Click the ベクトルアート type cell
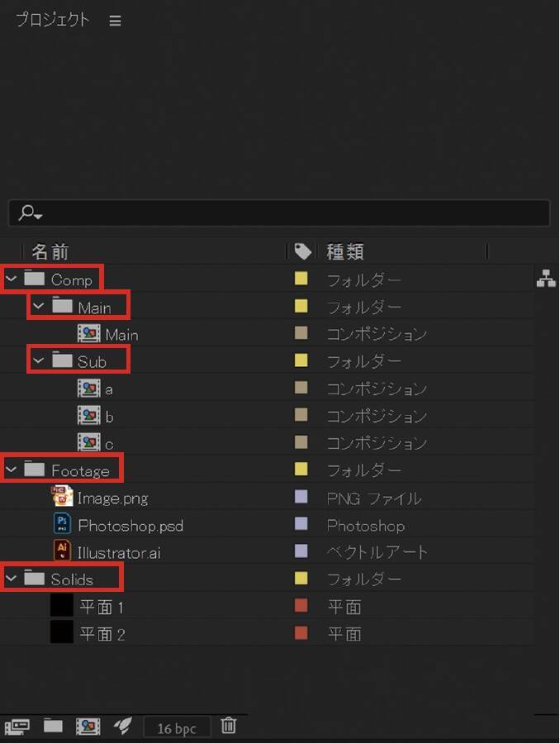The height and width of the screenshot is (744, 560). [377, 552]
